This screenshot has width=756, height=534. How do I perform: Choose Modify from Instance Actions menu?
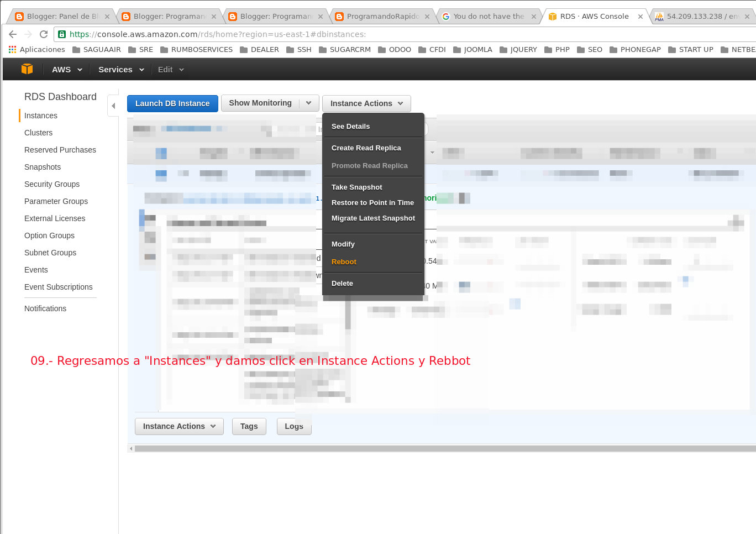coord(343,244)
